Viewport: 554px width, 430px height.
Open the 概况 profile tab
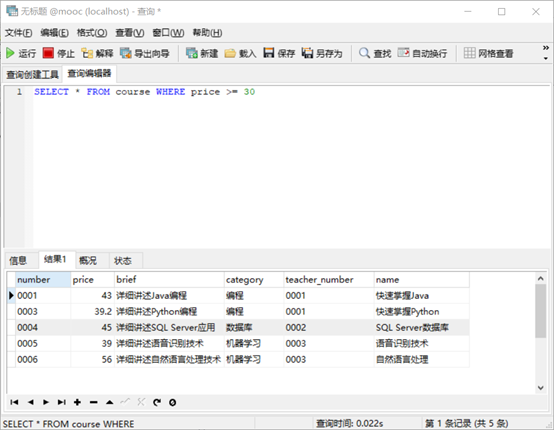[x=88, y=261]
